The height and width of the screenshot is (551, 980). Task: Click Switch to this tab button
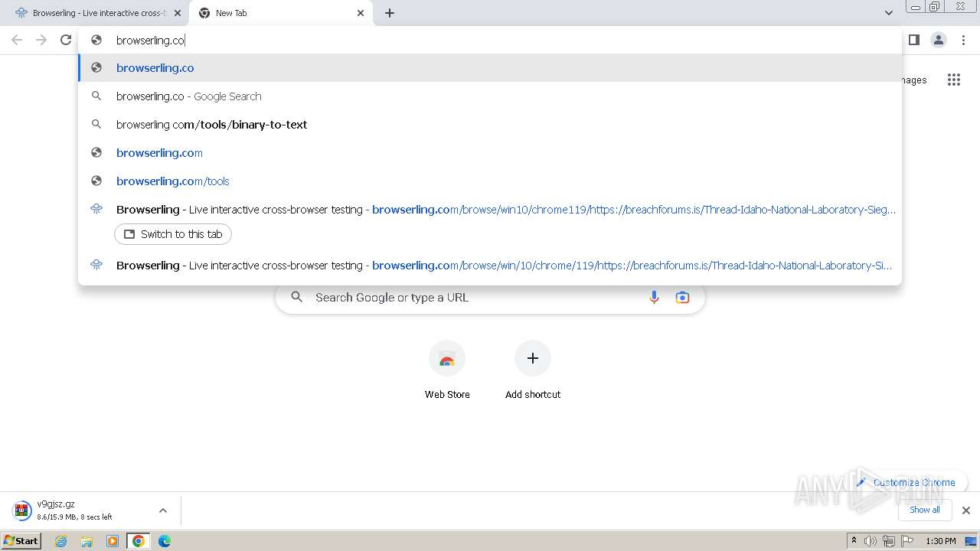(173, 234)
